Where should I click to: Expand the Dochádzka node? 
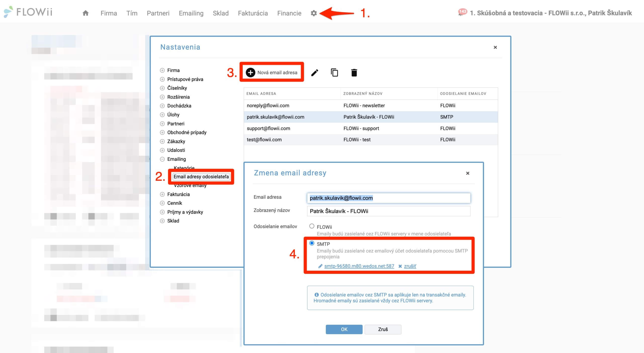coord(162,106)
